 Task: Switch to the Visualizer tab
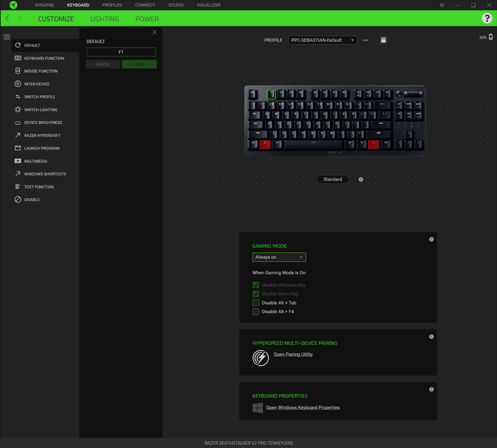point(208,5)
